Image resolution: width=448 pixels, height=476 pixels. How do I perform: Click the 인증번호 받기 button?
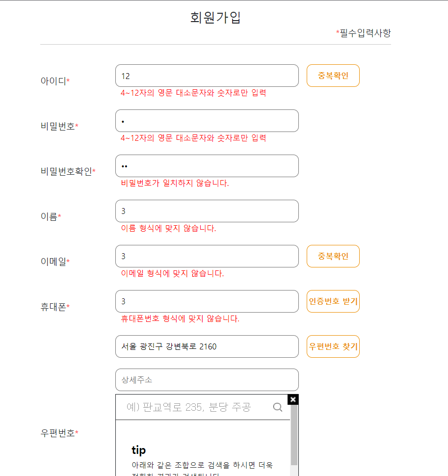[333, 301]
